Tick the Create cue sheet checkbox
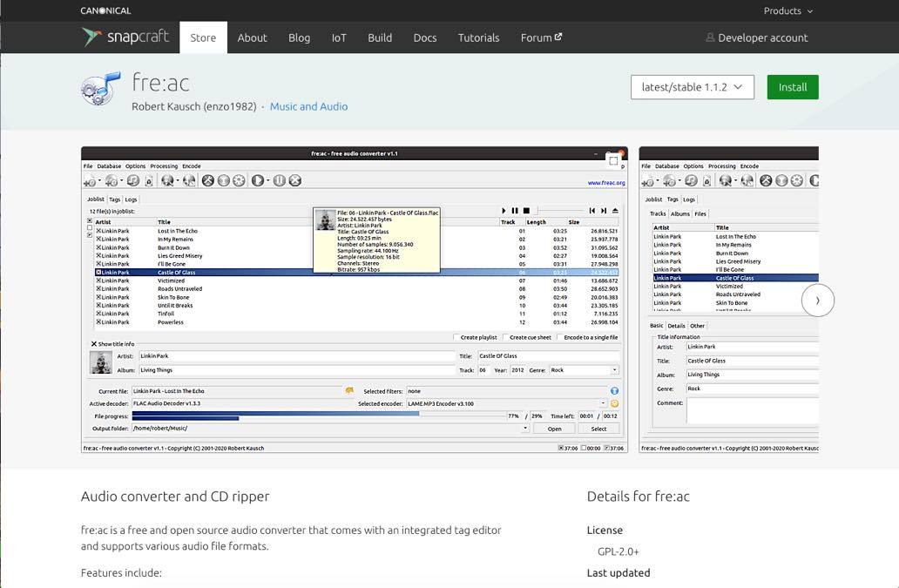Image resolution: width=899 pixels, height=588 pixels. [505, 337]
